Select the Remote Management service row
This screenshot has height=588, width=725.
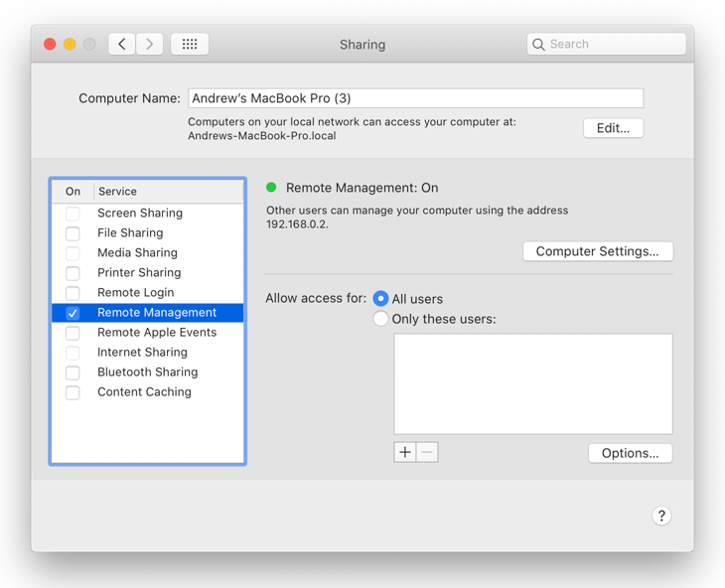point(148,313)
